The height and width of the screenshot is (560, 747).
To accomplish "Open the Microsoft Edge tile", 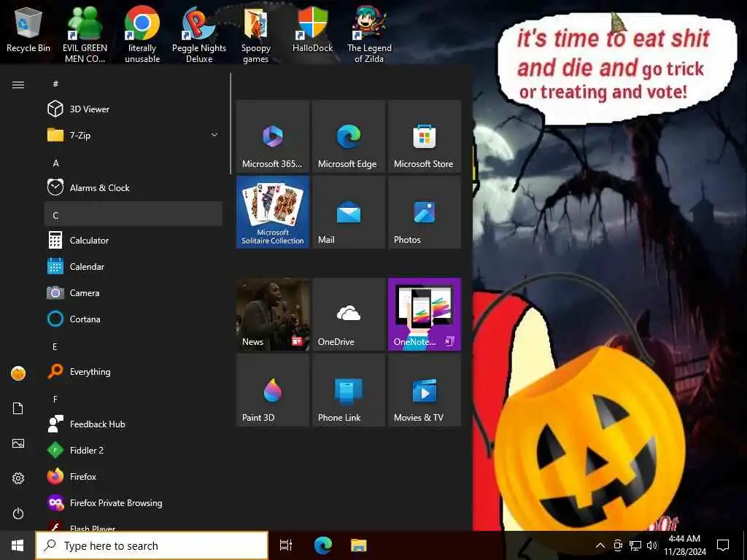I will coord(349,136).
